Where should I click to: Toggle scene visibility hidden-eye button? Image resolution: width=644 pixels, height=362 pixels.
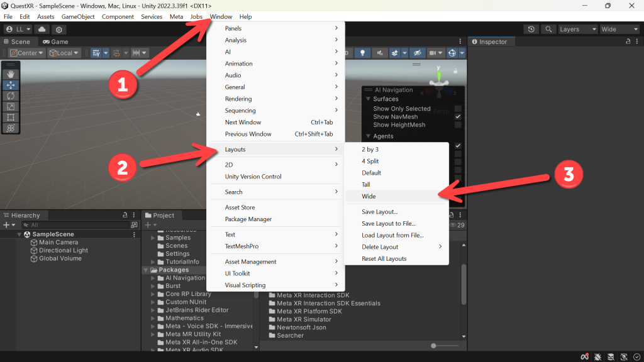(x=418, y=53)
